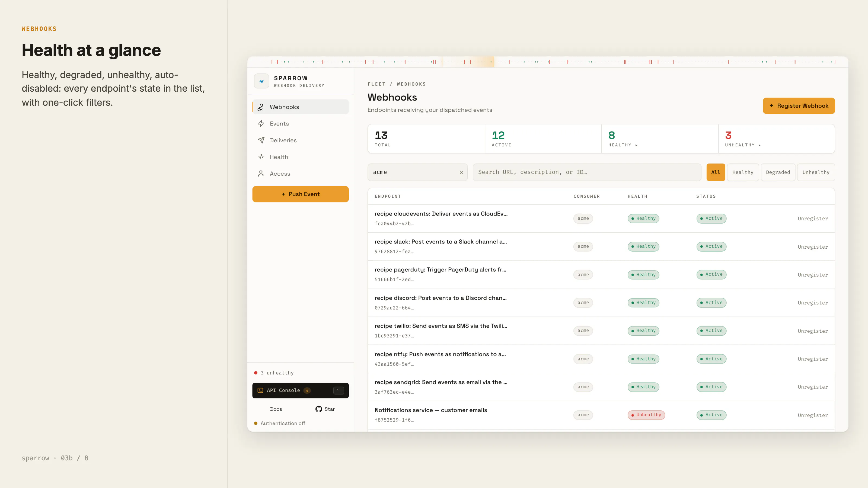Open the Healthy stat card

pyautogui.click(x=660, y=139)
